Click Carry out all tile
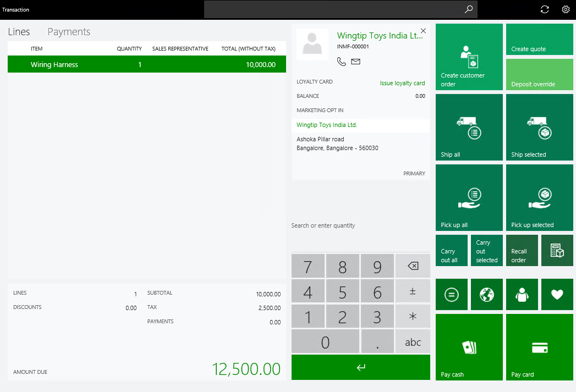This screenshot has height=392, width=576. pyautogui.click(x=452, y=250)
